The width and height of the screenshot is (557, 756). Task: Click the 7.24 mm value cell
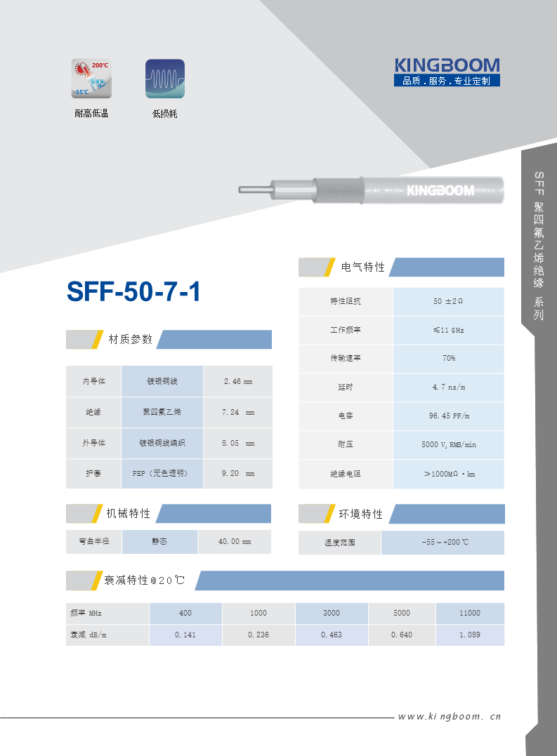238,412
